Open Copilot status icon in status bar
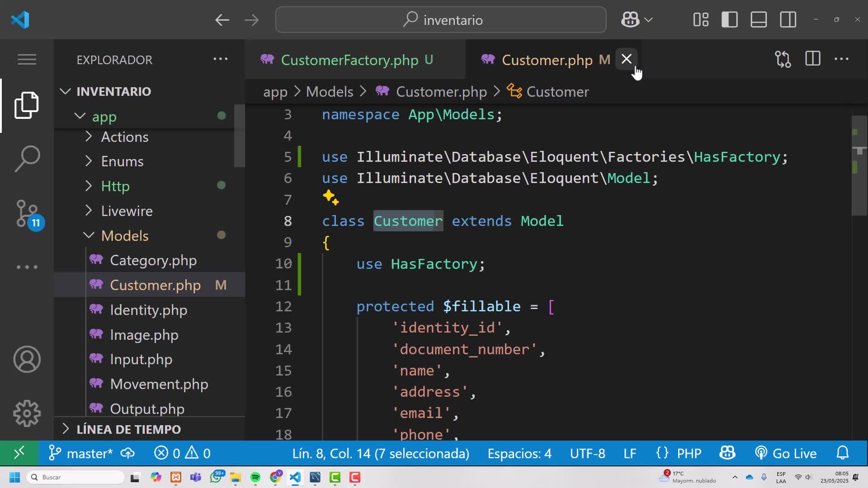This screenshot has height=488, width=868. point(727,453)
